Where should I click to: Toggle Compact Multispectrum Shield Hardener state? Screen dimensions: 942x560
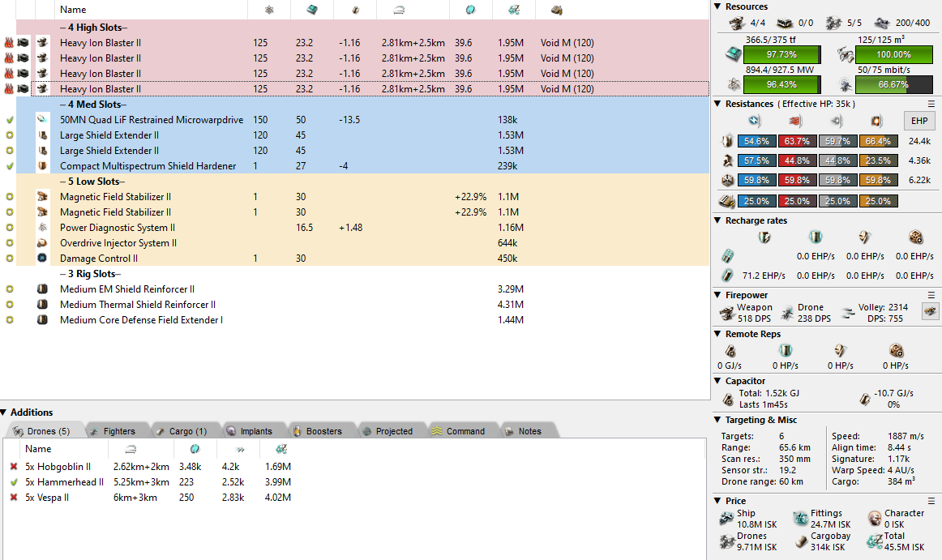coord(10,166)
